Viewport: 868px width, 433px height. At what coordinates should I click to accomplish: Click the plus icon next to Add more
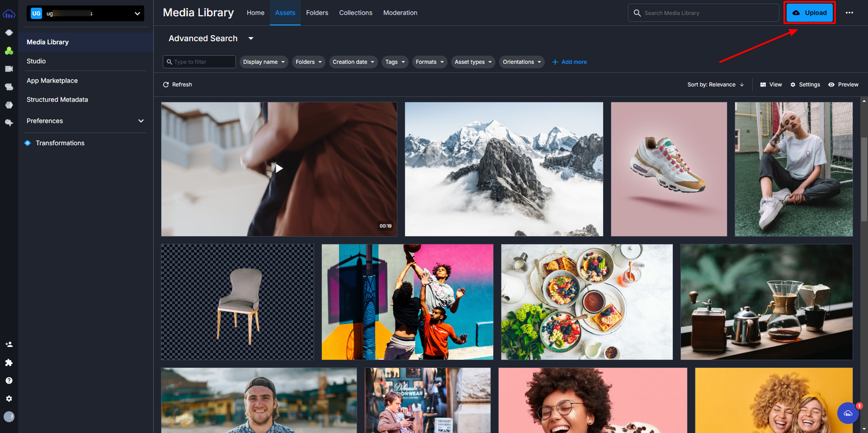[555, 62]
